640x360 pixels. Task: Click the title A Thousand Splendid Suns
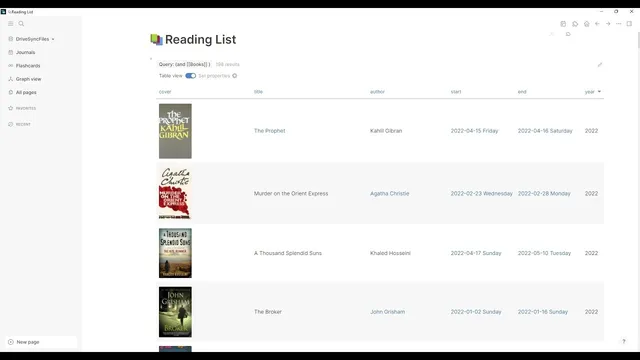click(x=288, y=253)
